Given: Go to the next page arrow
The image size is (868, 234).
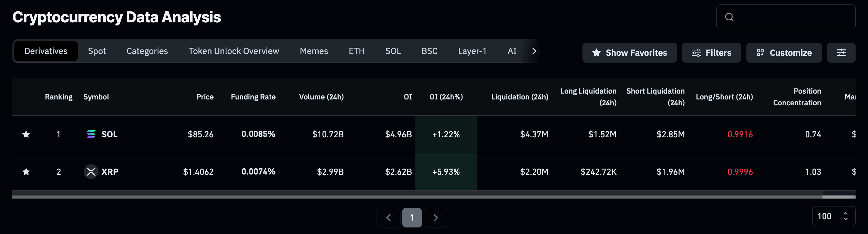Looking at the screenshot, I should point(436,217).
